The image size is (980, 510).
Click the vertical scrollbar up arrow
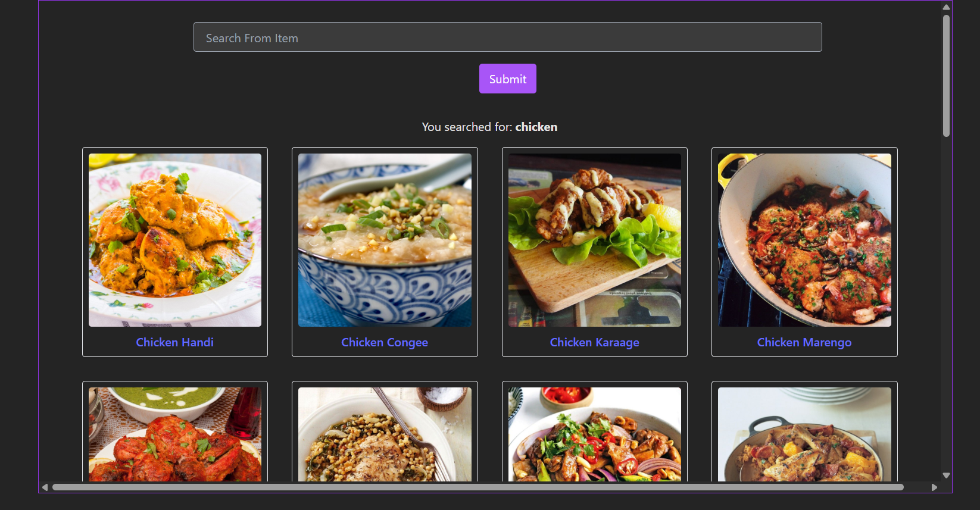pyautogui.click(x=946, y=7)
